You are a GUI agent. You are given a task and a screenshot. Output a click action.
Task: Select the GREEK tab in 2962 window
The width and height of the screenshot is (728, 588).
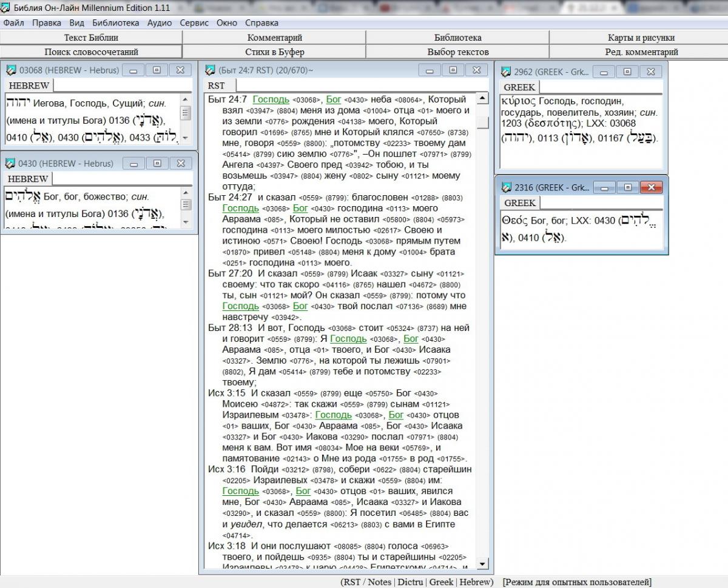(x=519, y=87)
